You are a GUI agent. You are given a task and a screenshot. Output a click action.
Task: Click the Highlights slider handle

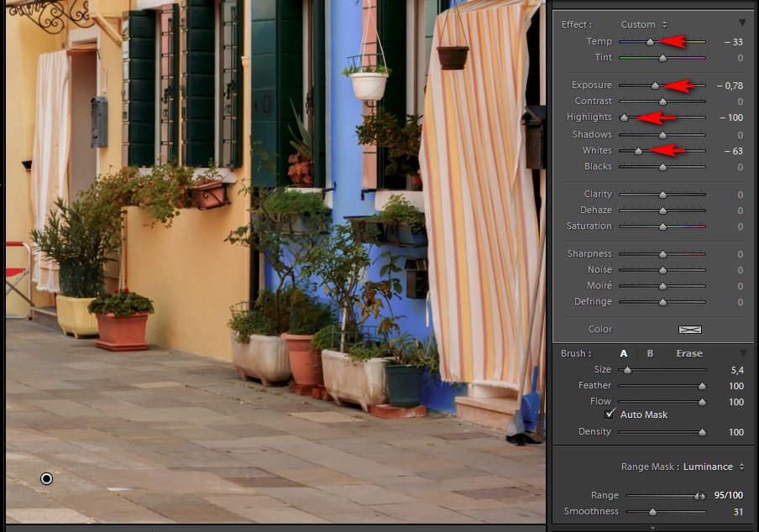(624, 117)
